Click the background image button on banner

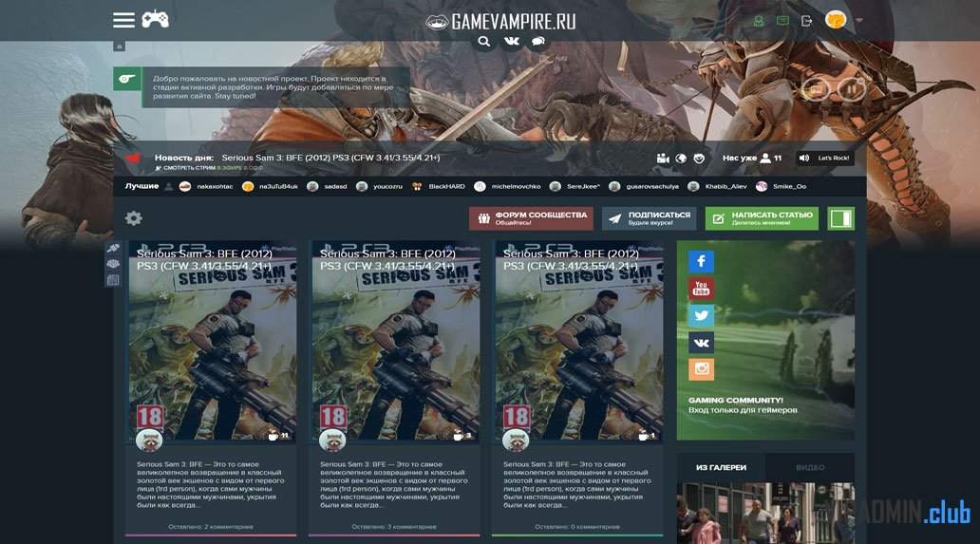(x=816, y=89)
